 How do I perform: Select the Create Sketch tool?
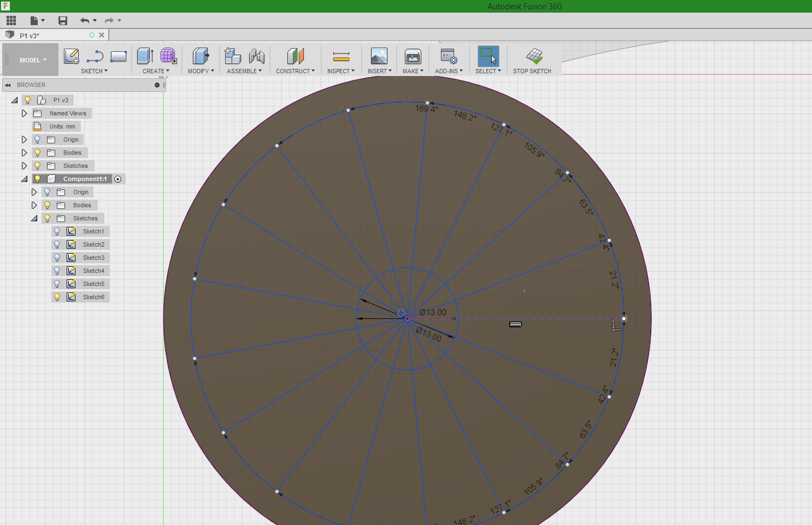click(72, 56)
